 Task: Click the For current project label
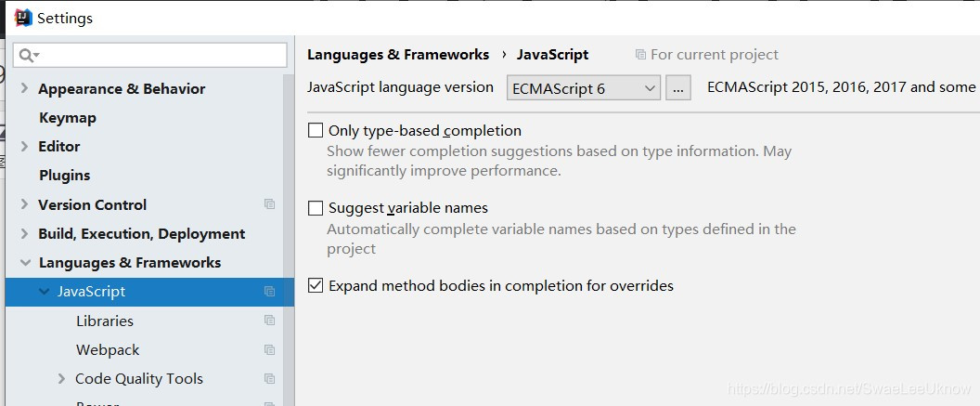click(x=715, y=55)
